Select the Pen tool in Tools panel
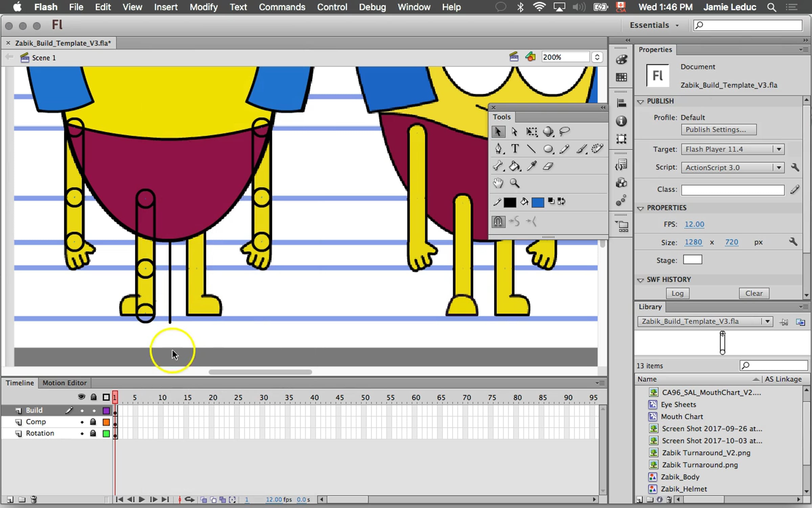This screenshot has height=508, width=812. pyautogui.click(x=498, y=149)
